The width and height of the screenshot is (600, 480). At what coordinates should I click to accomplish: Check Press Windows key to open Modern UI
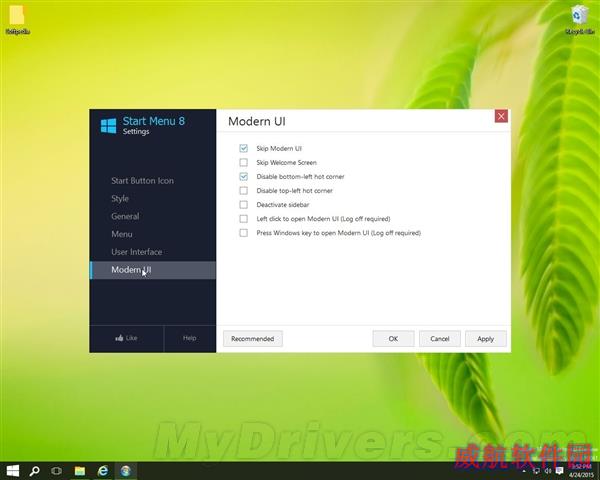[x=243, y=233]
